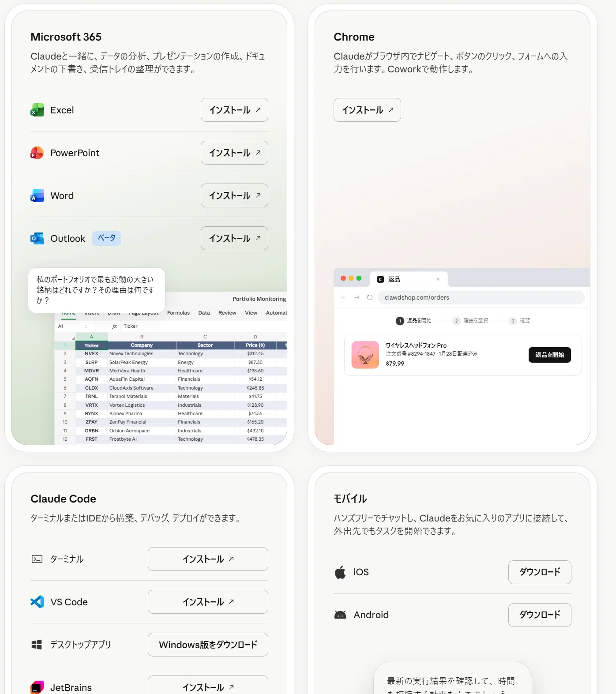Click the Chrome heading
The image size is (616, 694).
[x=354, y=37]
